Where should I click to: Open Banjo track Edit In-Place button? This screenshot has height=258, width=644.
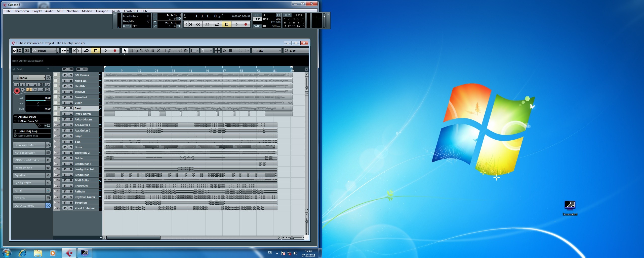coord(41,84)
